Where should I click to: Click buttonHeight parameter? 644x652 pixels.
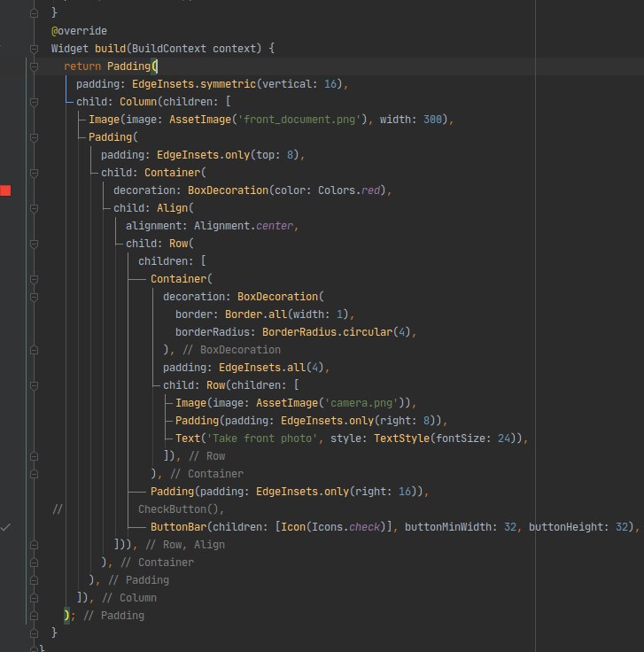pyautogui.click(x=566, y=527)
